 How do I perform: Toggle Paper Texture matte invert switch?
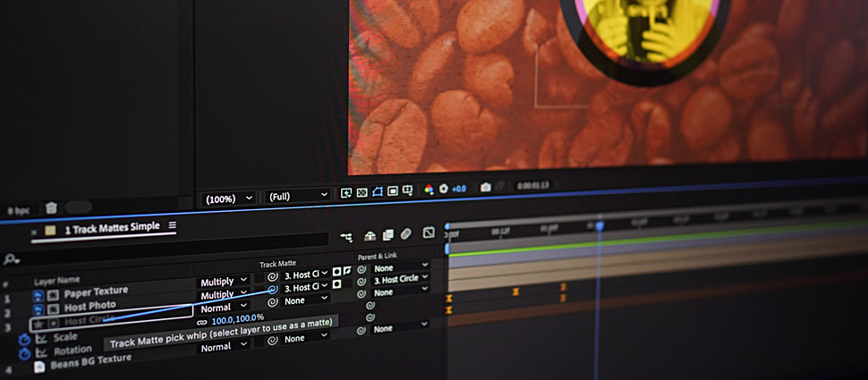click(346, 271)
